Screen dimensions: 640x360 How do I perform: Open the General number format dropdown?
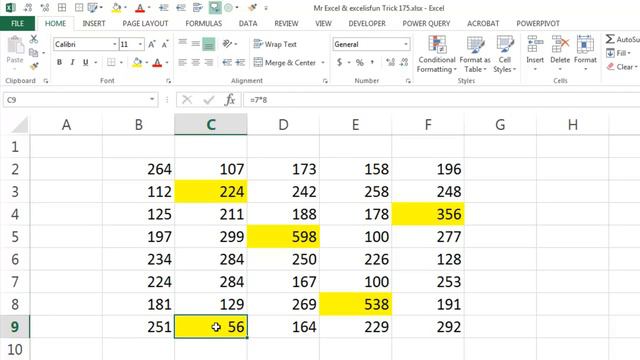tap(406, 44)
